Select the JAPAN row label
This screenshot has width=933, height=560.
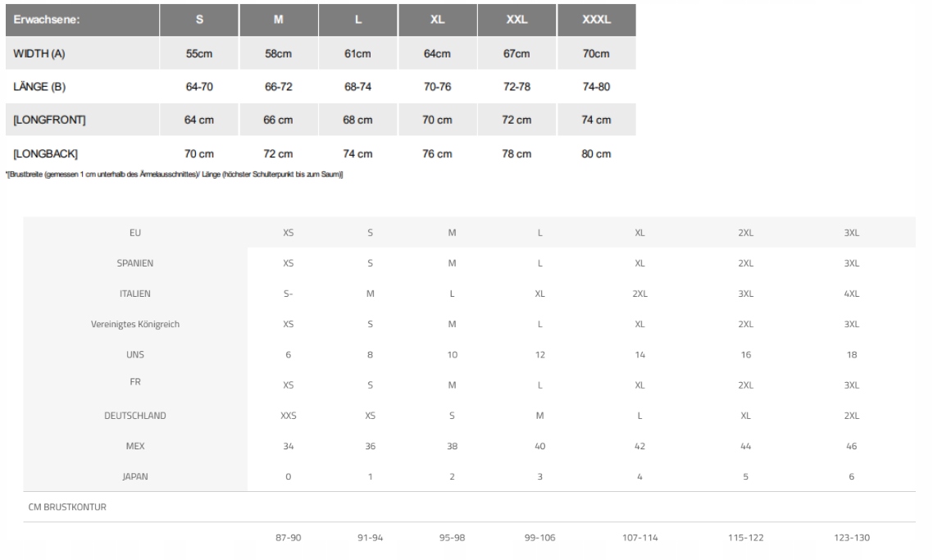coord(135,476)
